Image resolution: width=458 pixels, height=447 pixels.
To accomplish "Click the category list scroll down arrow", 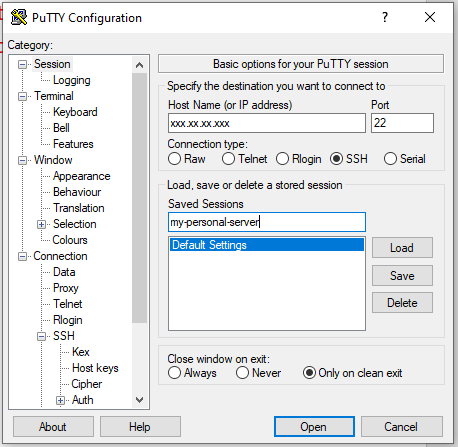I will click(140, 399).
